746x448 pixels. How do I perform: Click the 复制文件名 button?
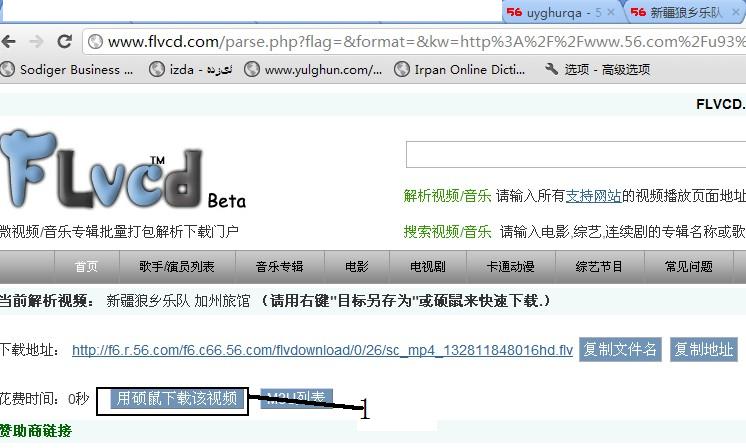click(620, 350)
